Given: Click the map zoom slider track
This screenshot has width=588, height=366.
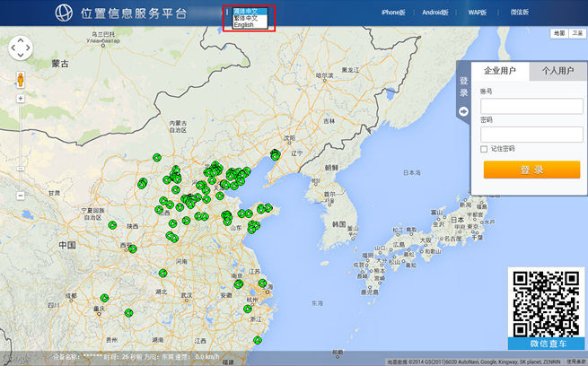Looking at the screenshot, I should 20,144.
